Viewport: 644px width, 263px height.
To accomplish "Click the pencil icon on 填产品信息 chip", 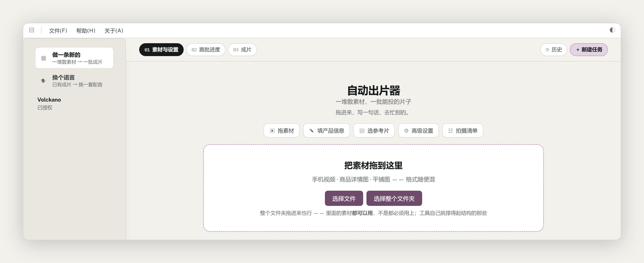I will (312, 131).
